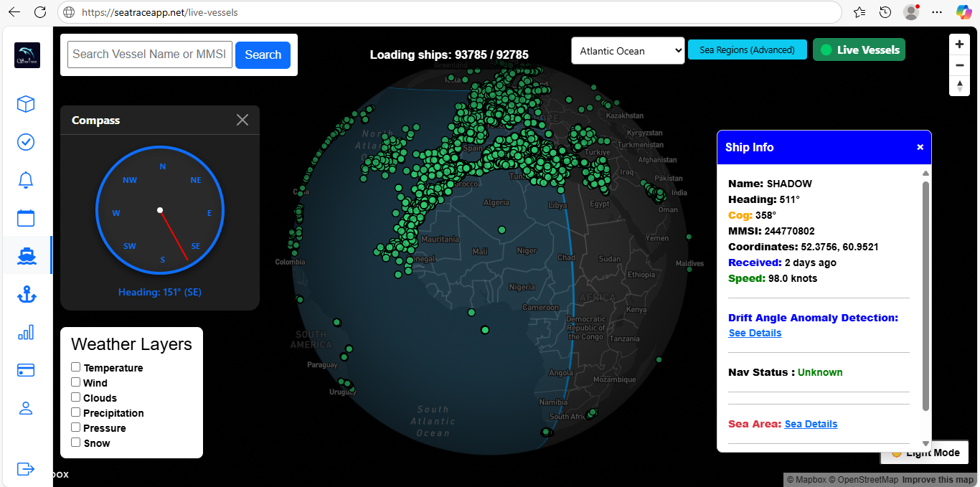Open the 3D cube sidebar icon
This screenshot has width=980, height=487.
coord(26,104)
